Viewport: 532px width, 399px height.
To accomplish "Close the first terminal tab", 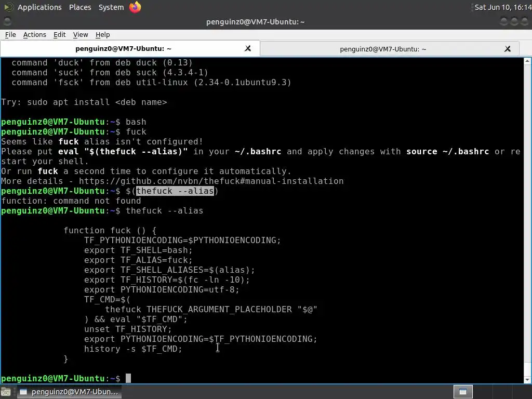I will tap(248, 48).
